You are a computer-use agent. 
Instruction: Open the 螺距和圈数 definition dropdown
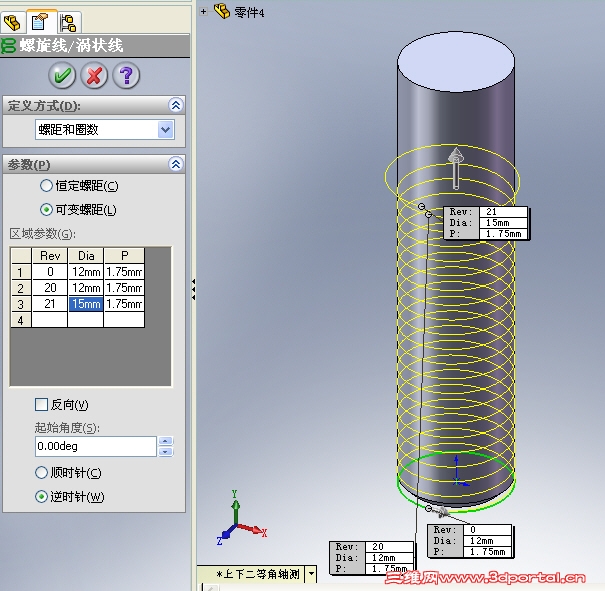(x=166, y=130)
